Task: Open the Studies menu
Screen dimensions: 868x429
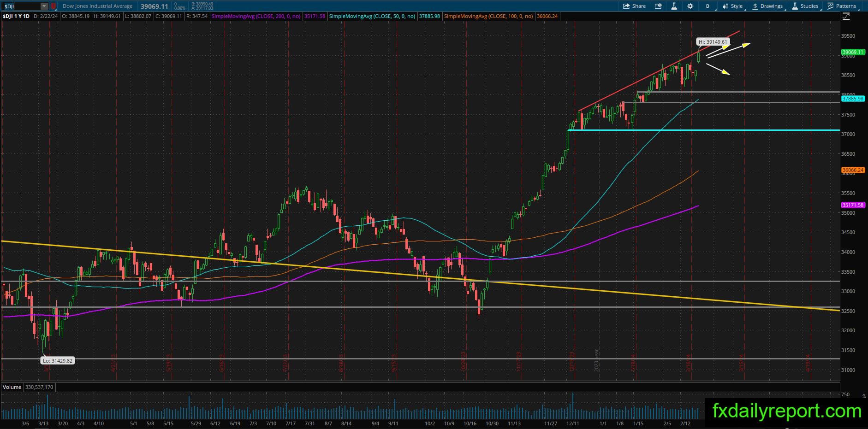Action: click(x=805, y=6)
